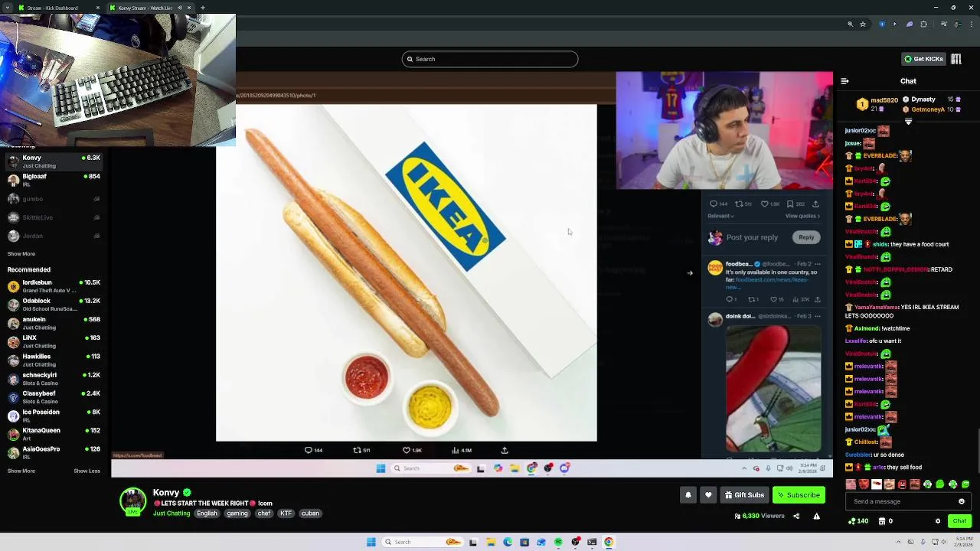Bookmark this page with the star icon
This screenshot has height=551, width=980.
[863, 24]
